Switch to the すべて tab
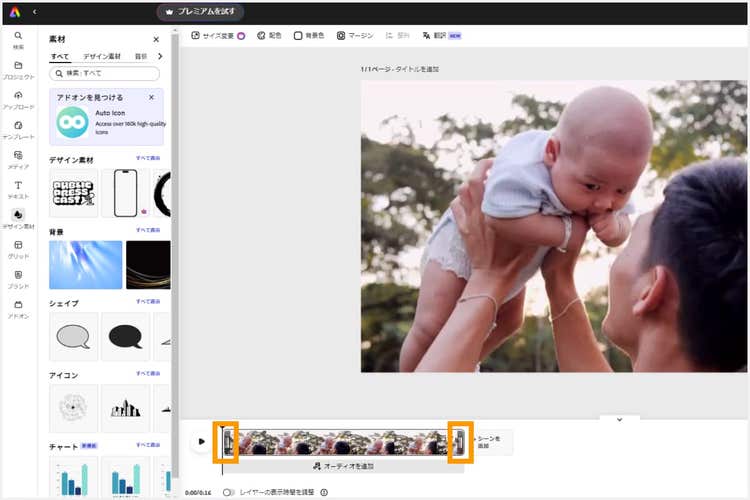750x500 pixels. 60,56
